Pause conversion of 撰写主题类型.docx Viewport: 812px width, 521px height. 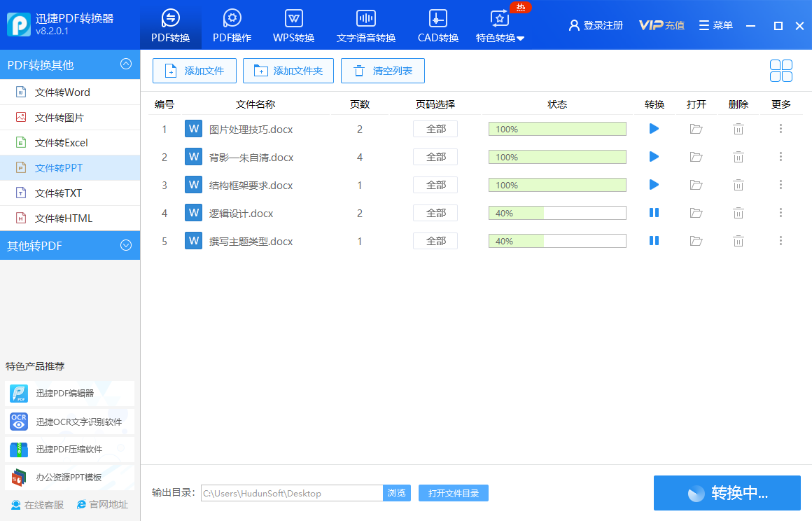[654, 240]
